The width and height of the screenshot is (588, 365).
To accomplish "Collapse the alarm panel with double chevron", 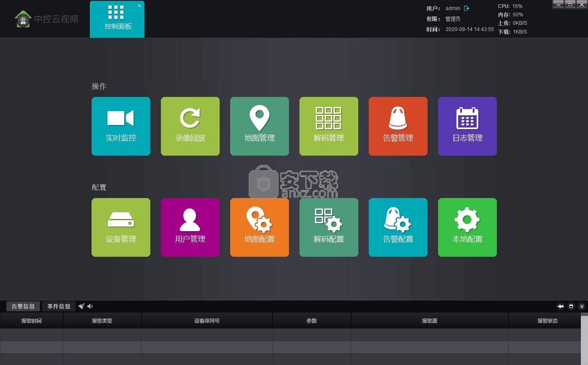I will tap(582, 306).
